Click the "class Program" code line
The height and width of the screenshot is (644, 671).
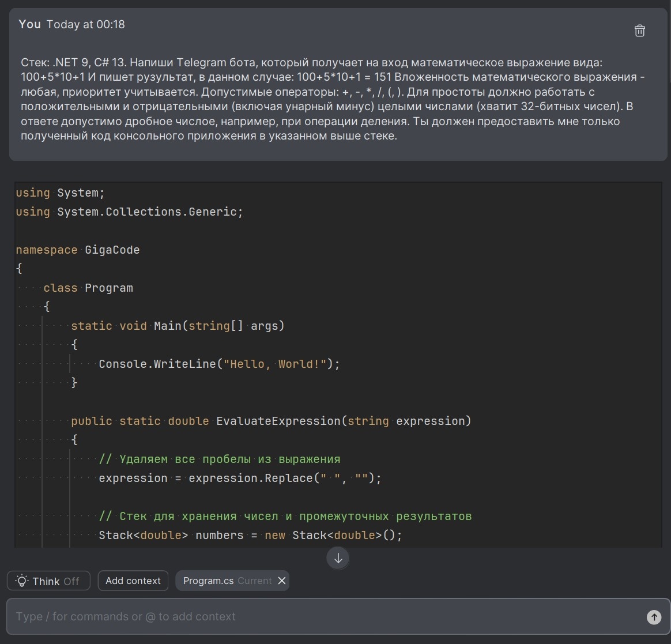88,288
